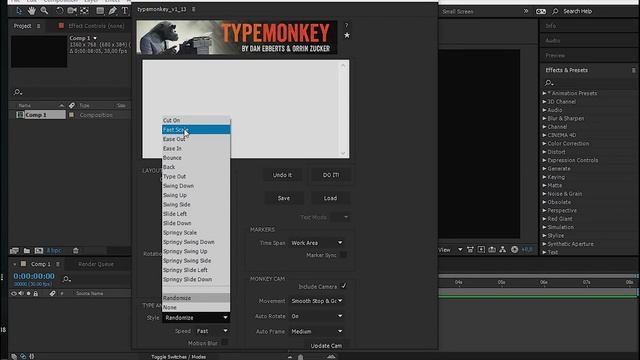Open the Auto Rotate On dropdown
Screen dimensions: 640x360
tap(317, 316)
